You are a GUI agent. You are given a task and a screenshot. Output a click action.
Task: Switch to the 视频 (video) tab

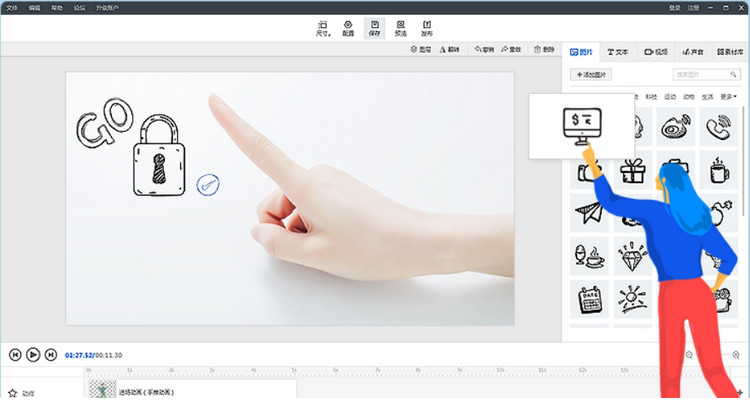[655, 51]
